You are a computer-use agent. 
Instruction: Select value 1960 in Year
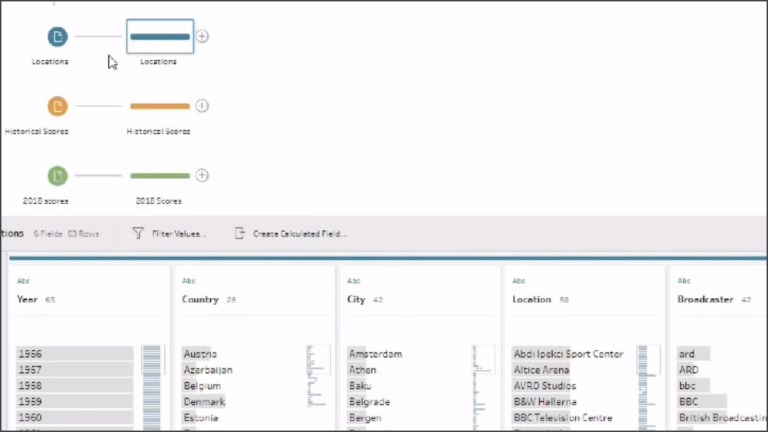74,417
